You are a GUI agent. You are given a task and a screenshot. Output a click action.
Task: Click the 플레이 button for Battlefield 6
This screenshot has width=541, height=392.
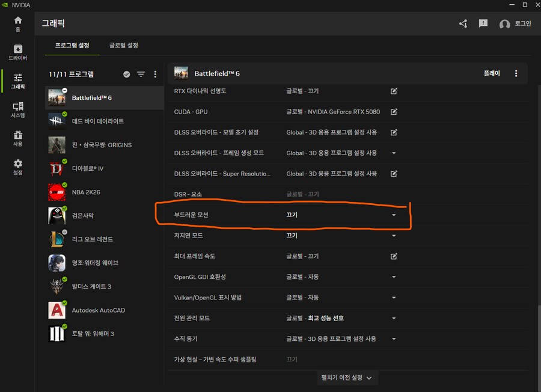tap(491, 73)
